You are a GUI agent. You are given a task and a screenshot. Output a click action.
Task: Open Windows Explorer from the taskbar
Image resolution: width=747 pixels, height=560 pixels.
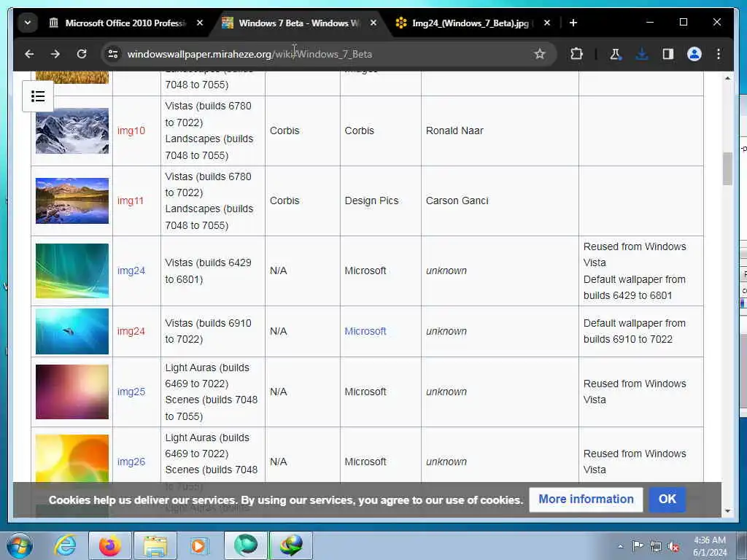tap(155, 545)
